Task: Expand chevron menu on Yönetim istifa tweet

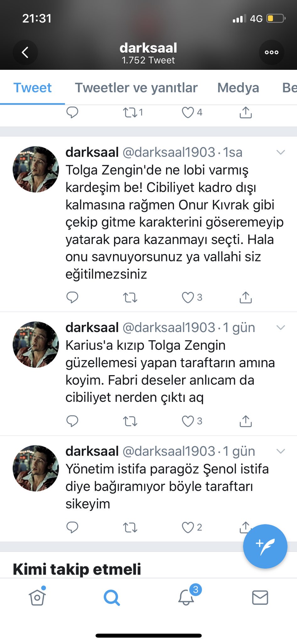Action: (x=281, y=451)
